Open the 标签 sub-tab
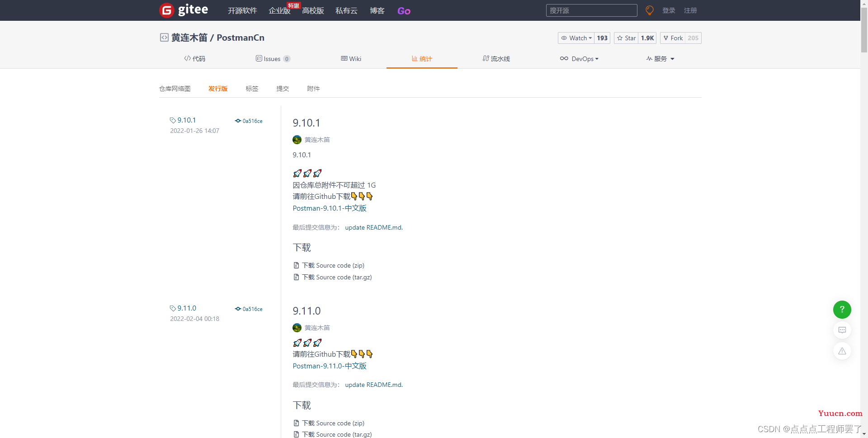Image resolution: width=868 pixels, height=438 pixels. (252, 89)
